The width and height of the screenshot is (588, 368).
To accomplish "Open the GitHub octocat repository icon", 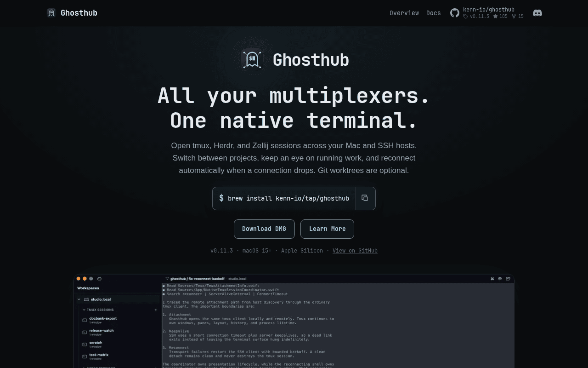I will click(455, 13).
